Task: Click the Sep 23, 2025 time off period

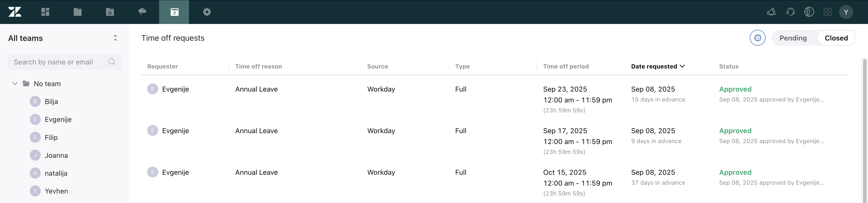Action: pos(578,99)
